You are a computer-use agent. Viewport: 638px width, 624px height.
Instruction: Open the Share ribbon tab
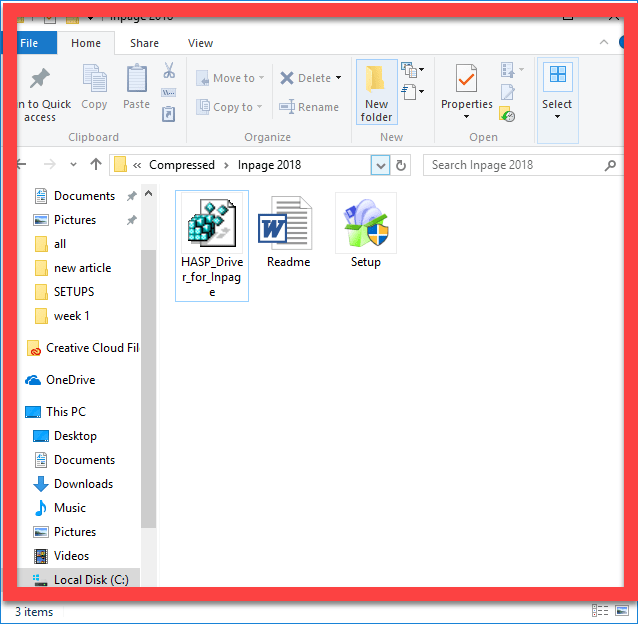point(144,43)
